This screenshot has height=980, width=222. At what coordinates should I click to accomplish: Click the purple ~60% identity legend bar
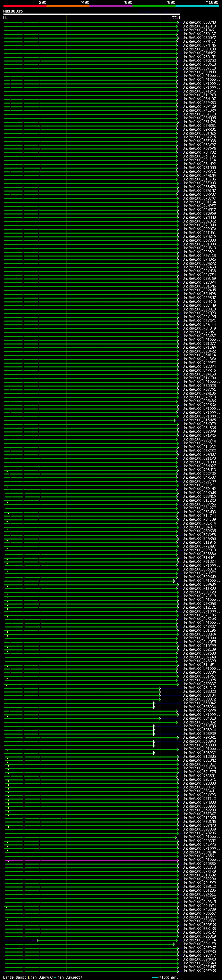tap(111, 7)
